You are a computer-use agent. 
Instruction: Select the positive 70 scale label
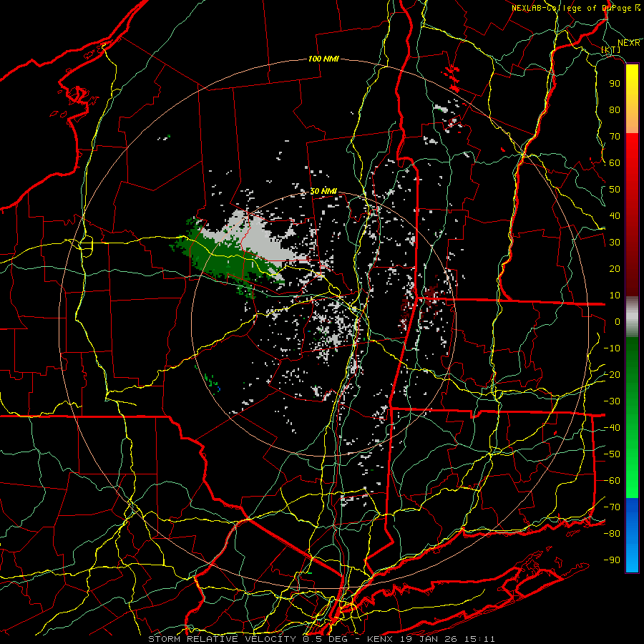coord(615,137)
